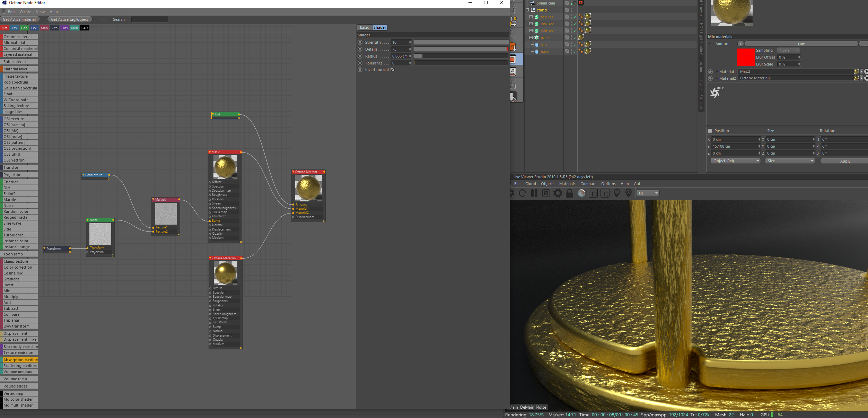Open the Object (Rel) coordinate dropdown
Image resolution: width=868 pixels, height=418 pixels.
736,161
